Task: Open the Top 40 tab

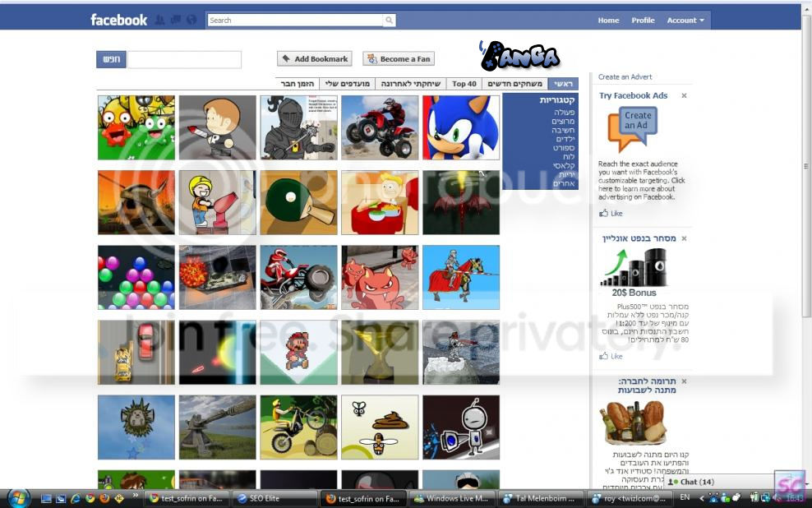Action: [464, 83]
